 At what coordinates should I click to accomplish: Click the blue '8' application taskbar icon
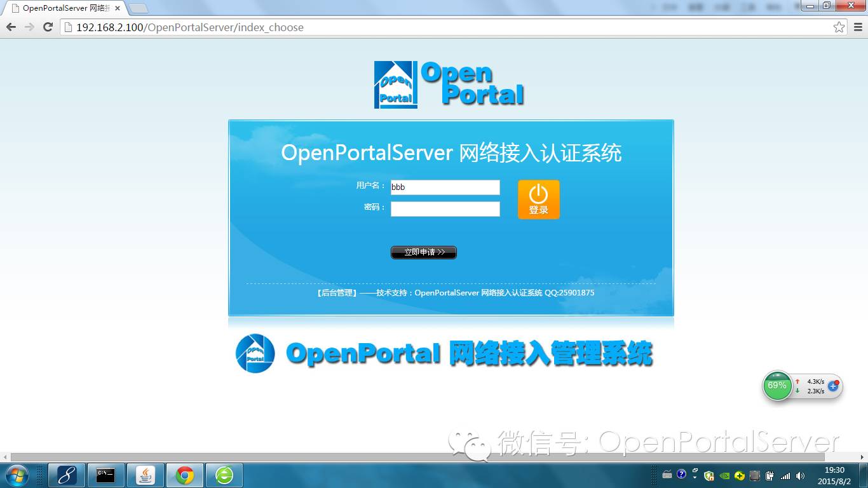(67, 475)
